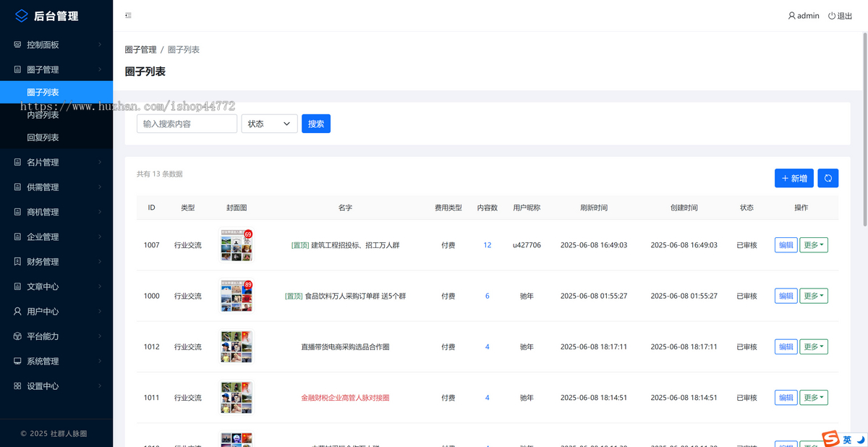The width and height of the screenshot is (868, 447).
Task: Click the 新增 add button
Action: (794, 178)
